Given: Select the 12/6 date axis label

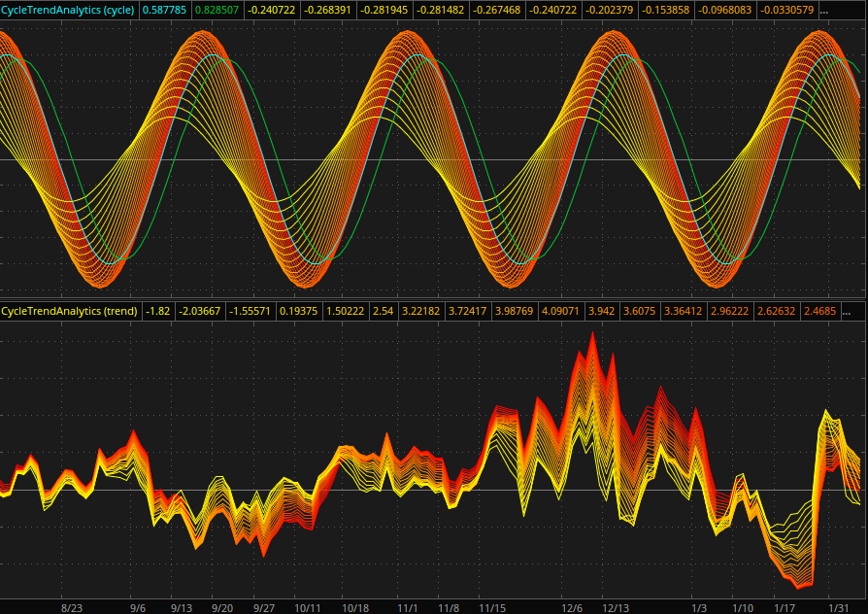Looking at the screenshot, I should (572, 607).
